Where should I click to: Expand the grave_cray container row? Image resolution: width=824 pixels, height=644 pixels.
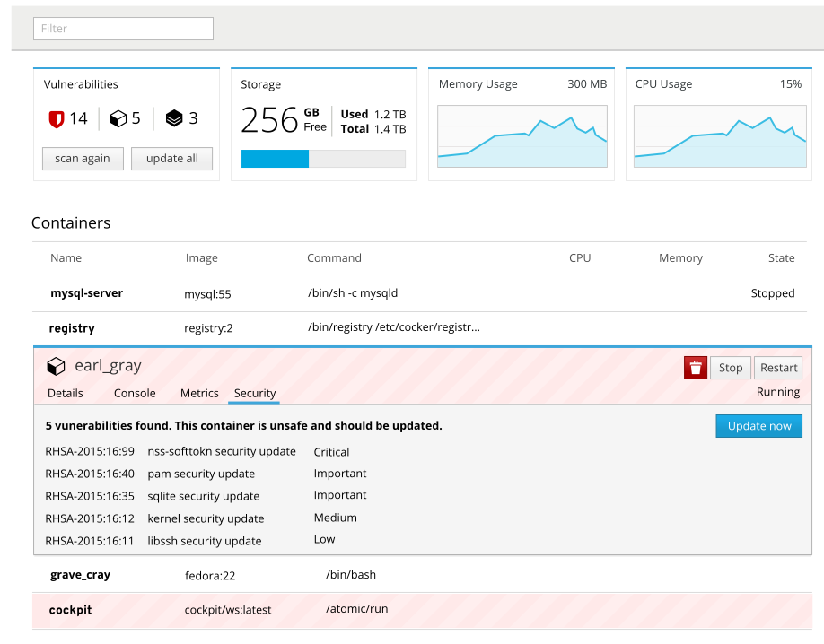pos(81,575)
